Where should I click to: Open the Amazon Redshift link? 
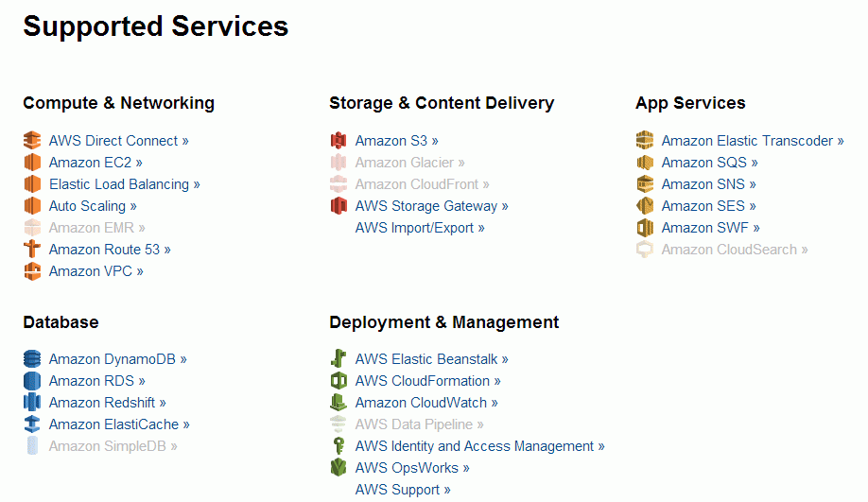(108, 403)
